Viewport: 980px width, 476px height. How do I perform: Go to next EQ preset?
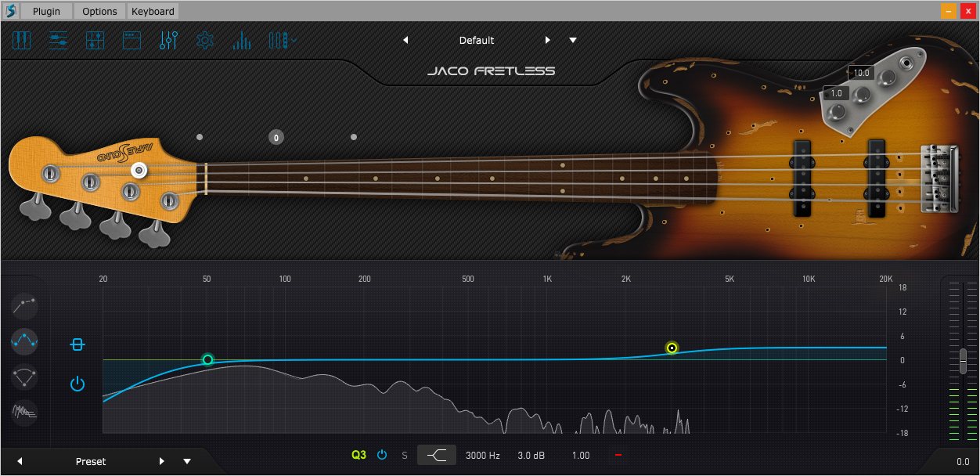click(x=162, y=461)
